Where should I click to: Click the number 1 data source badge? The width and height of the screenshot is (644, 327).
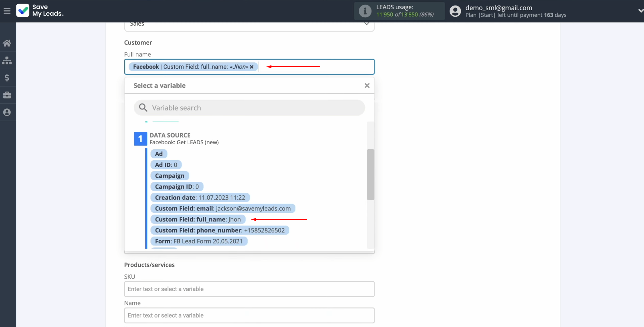coord(140,139)
